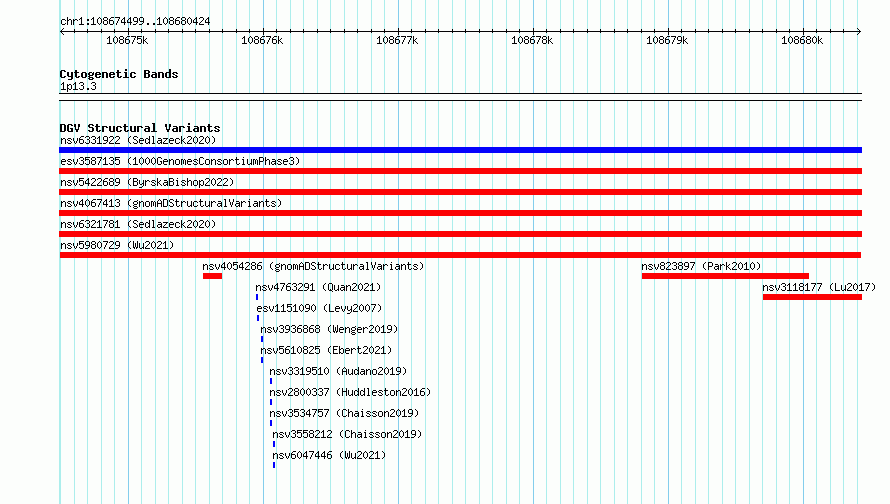Screen dimensions: 890x504
Task: Click the 108680k ruler tick label
Action: [x=802, y=41]
